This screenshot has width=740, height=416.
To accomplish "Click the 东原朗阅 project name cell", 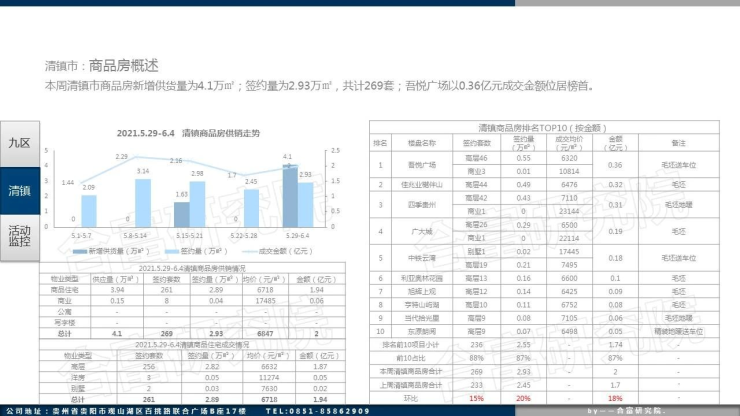I will coord(422,331).
